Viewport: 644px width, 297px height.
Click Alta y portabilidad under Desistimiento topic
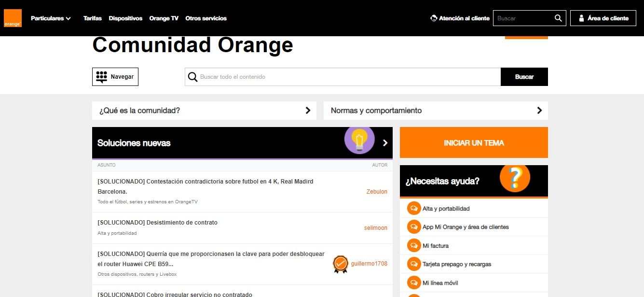pyautogui.click(x=117, y=233)
